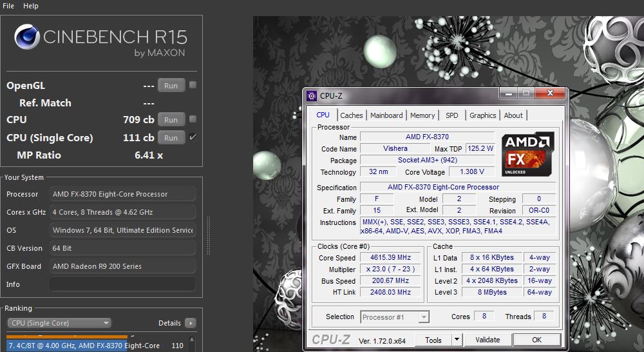Viewport: 644px width, 352px height.
Task: Click the Package Socket AM3+ (942) value
Action: [427, 160]
